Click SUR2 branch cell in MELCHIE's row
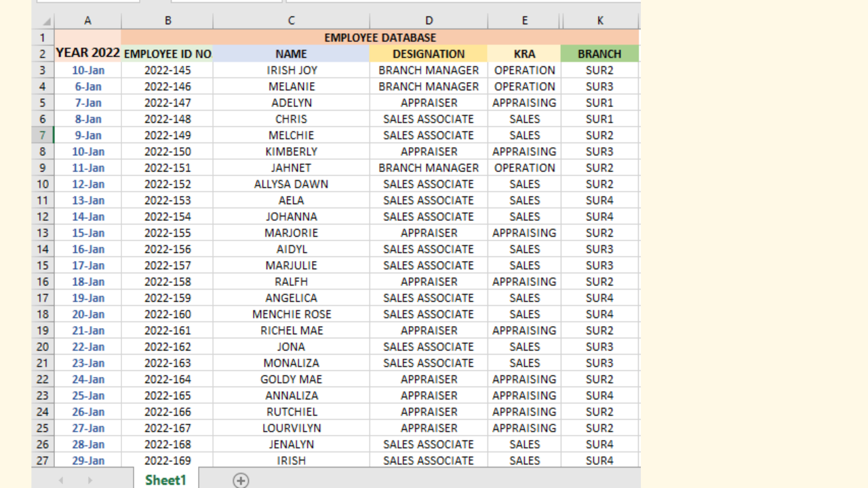 tap(600, 136)
